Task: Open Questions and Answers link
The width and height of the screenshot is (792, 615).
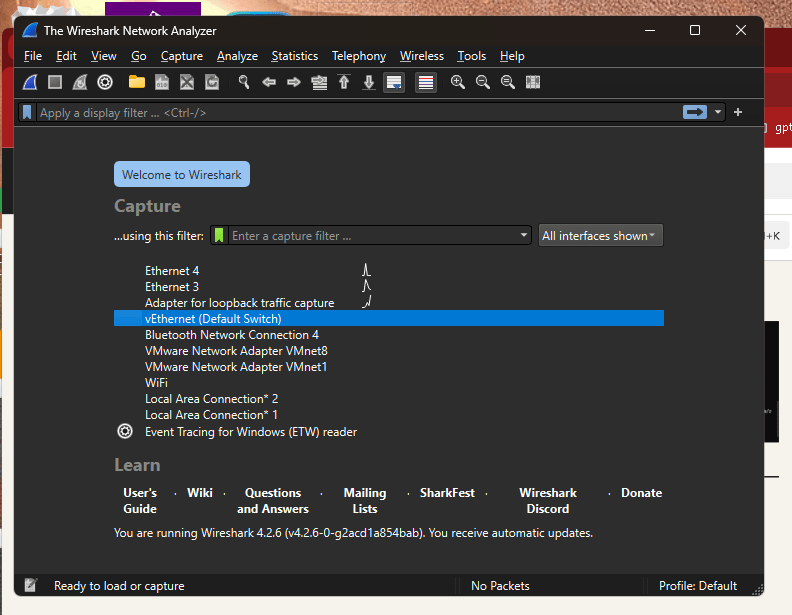Action: tap(273, 501)
